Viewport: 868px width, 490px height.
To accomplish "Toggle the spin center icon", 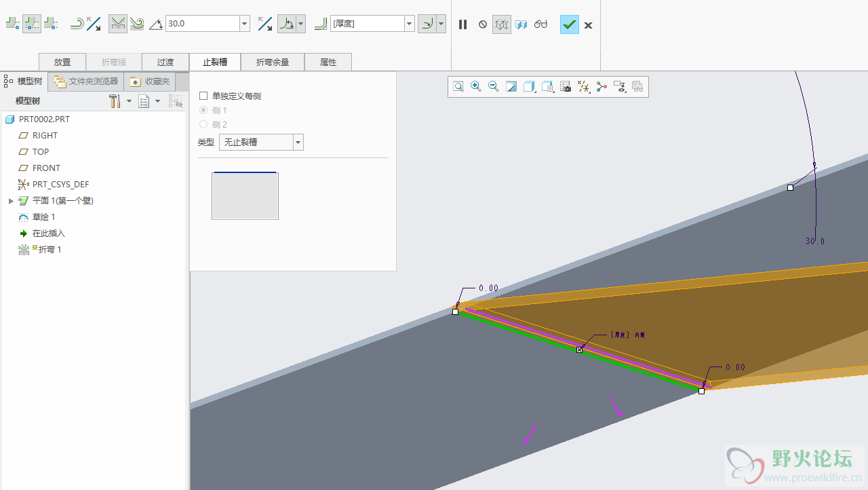I will tap(601, 86).
